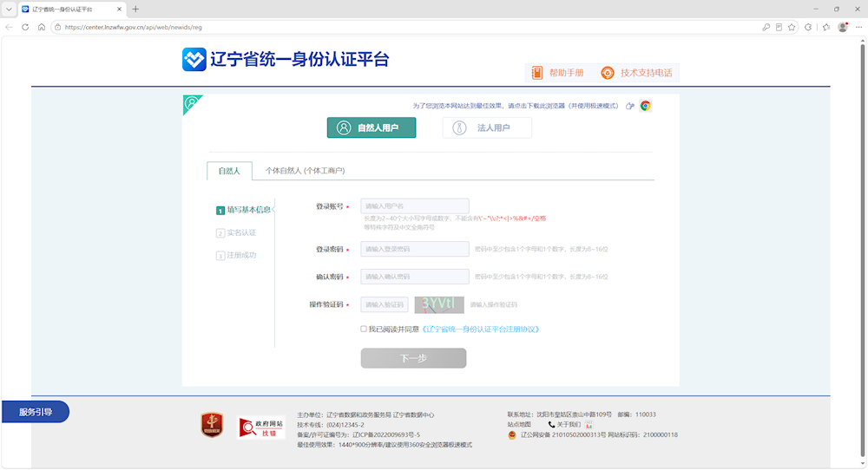Focus the 确认密码 confirm password field
Viewport: 868px width, 470px height.
tap(415, 277)
